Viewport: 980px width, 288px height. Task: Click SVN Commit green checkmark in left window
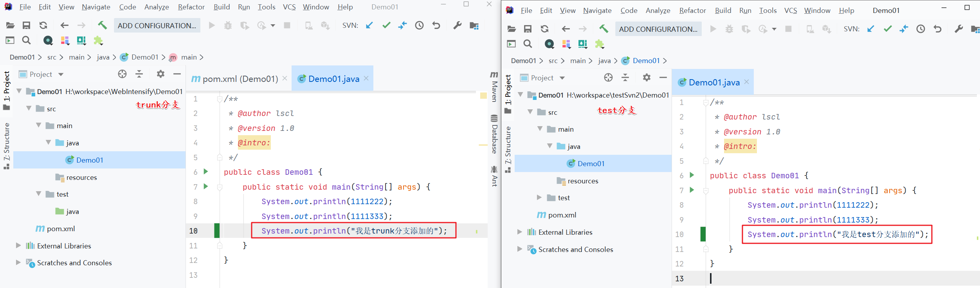click(386, 25)
